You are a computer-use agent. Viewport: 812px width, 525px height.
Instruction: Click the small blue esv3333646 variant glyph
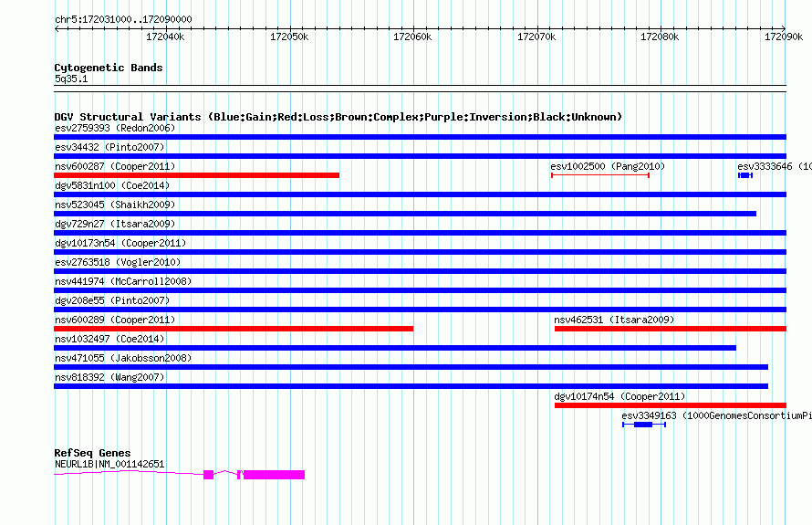[x=745, y=175]
